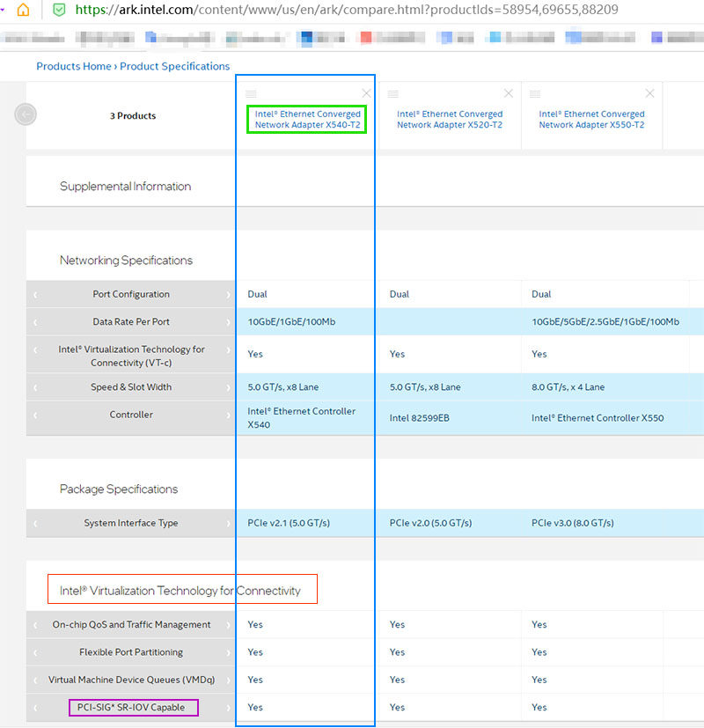The width and height of the screenshot is (704, 728).
Task: Open the Network Adapter X520-T2 link
Action: coord(449,120)
